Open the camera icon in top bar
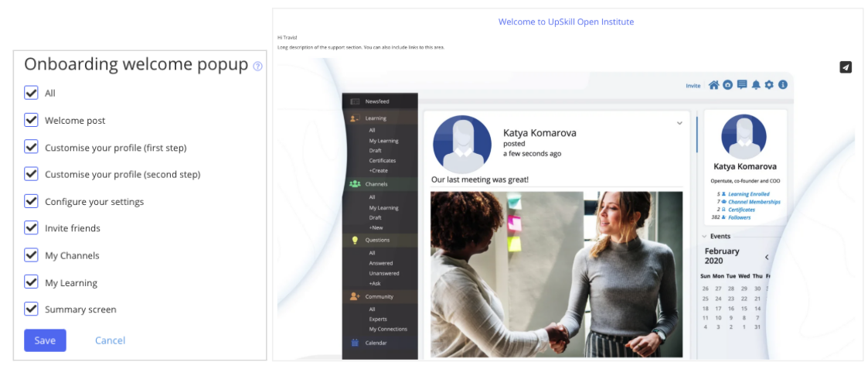The image size is (868, 369). coord(728,85)
